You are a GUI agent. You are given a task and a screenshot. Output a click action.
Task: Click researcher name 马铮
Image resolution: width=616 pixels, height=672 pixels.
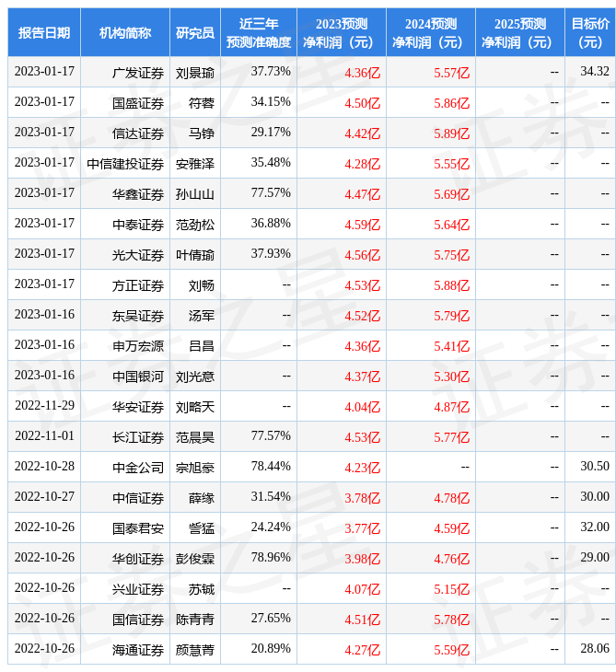tap(202, 133)
